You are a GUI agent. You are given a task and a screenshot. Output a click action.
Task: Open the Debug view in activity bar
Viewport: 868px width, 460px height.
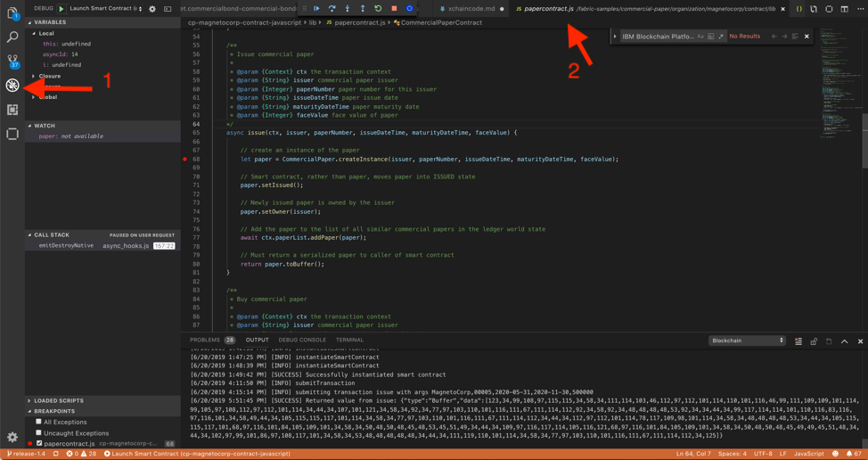click(x=12, y=86)
